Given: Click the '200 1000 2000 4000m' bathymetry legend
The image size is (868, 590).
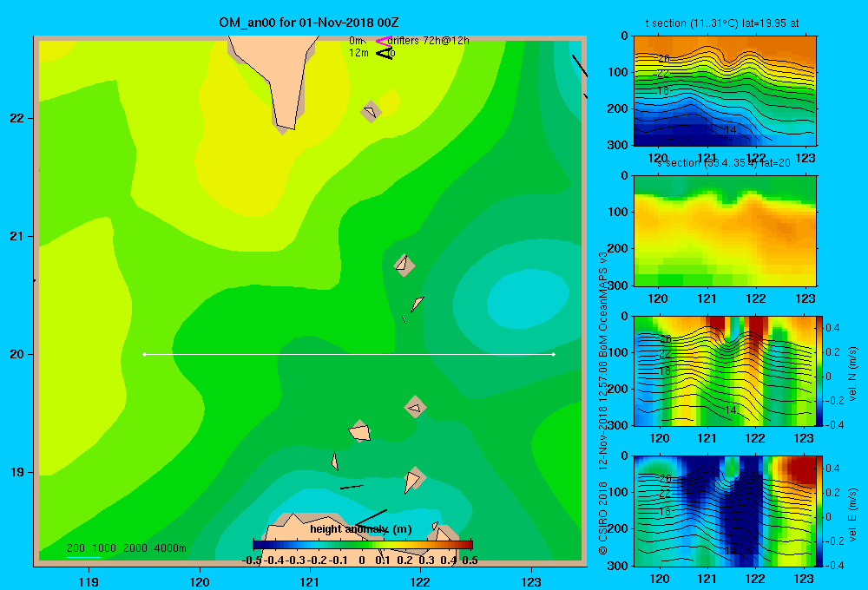Looking at the screenshot, I should click(x=126, y=548).
